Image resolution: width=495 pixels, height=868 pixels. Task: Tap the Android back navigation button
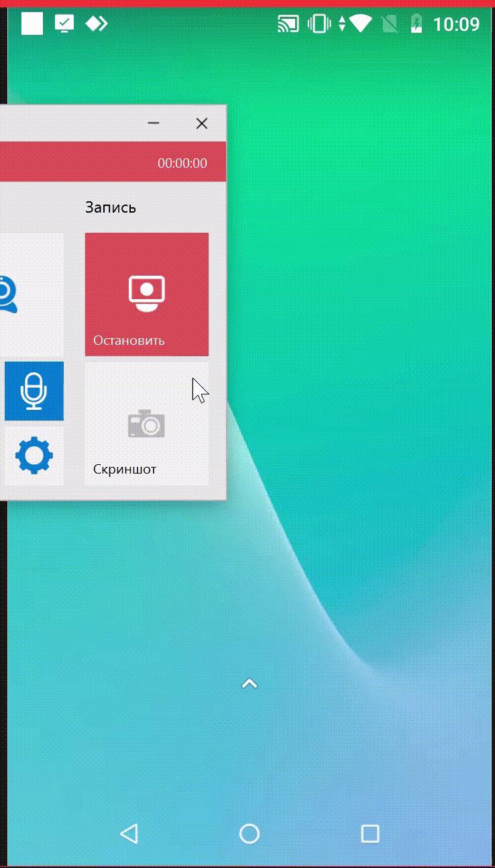coord(129,833)
